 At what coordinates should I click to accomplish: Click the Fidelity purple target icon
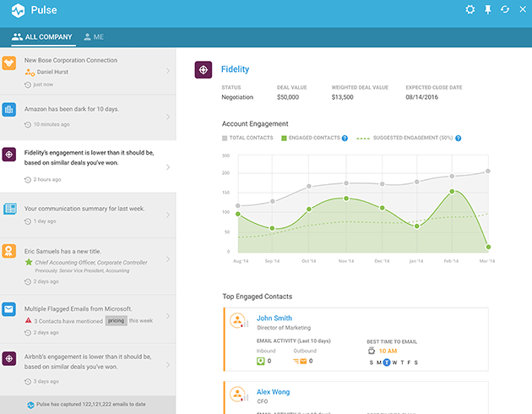[x=203, y=70]
